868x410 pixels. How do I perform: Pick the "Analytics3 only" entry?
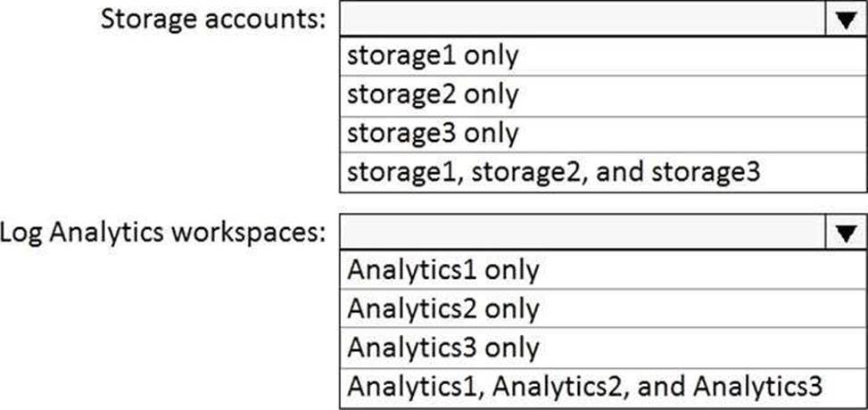click(442, 347)
